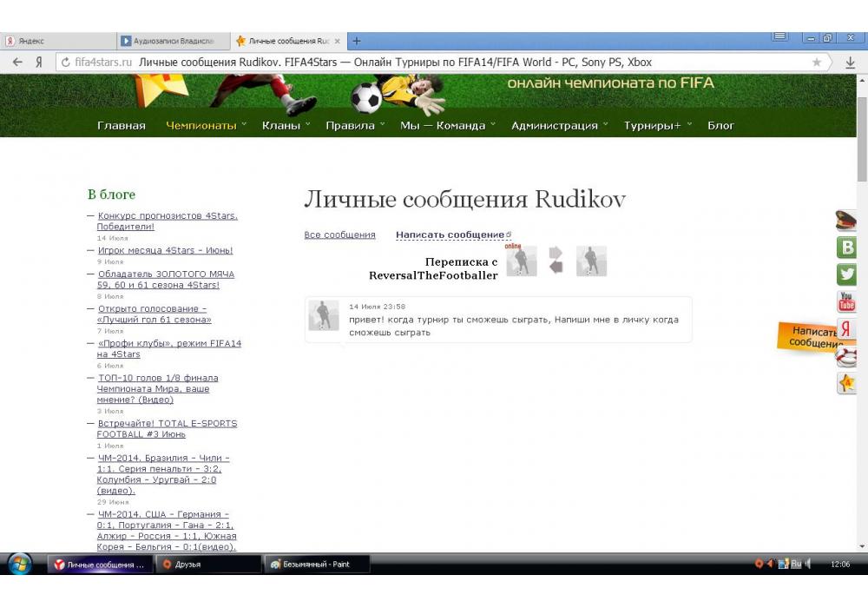Open the YouTube channel sidebar icon
Screen dimensions: 868x608
846,301
